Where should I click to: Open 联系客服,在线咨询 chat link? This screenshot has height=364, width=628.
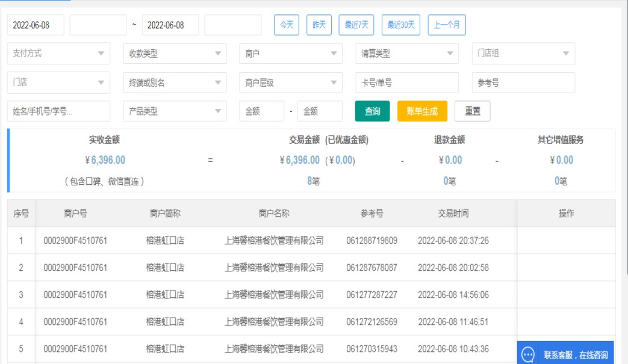click(x=575, y=355)
